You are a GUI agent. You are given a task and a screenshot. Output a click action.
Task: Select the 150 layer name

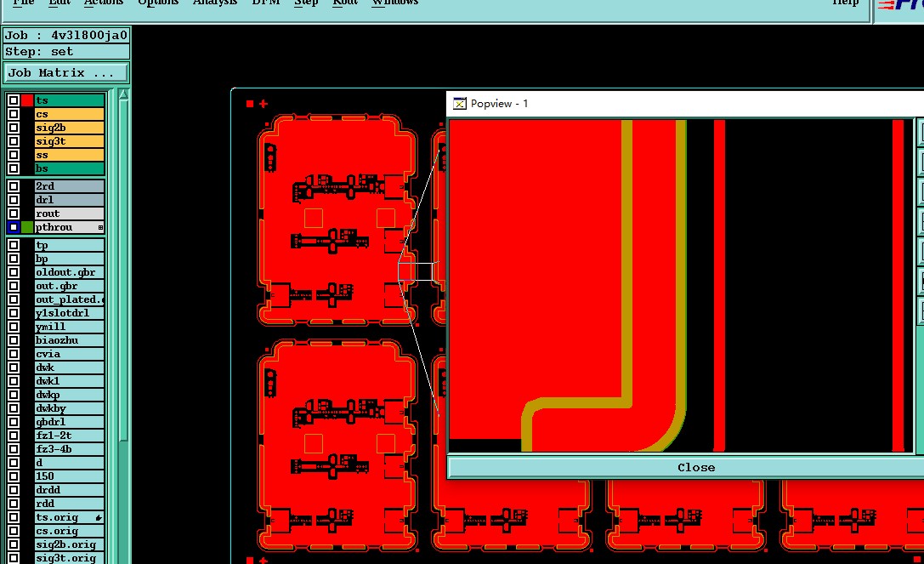(x=69, y=476)
